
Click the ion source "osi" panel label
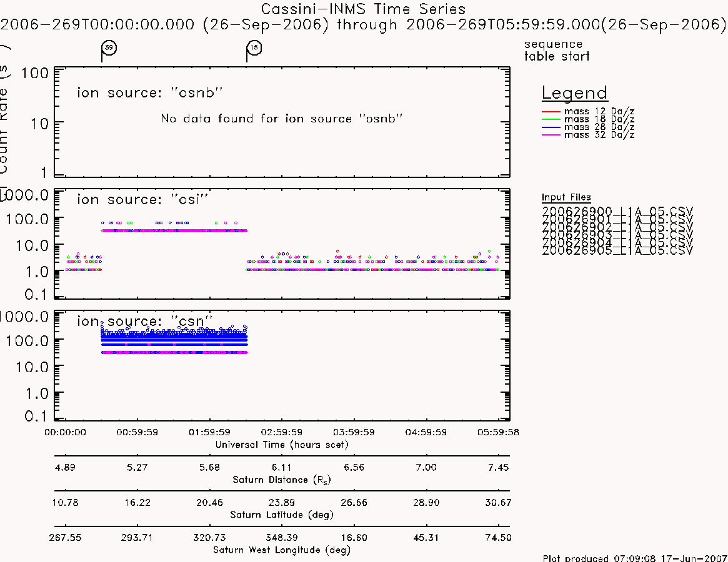[142, 200]
